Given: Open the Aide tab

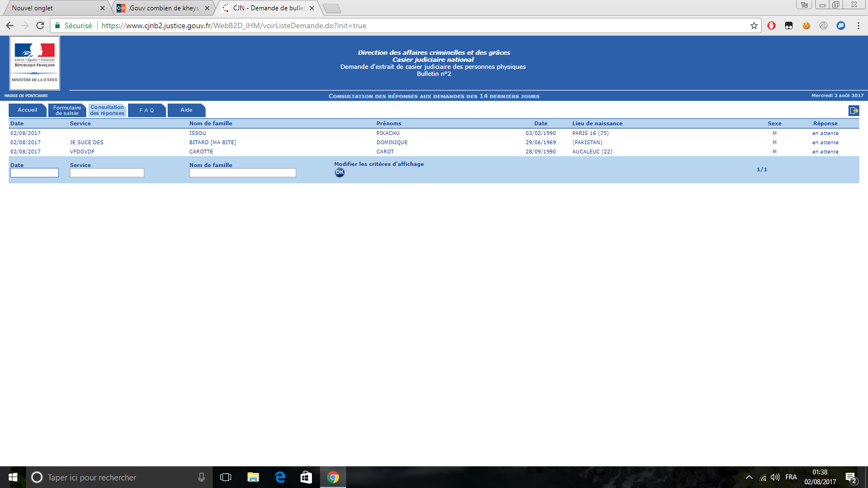Looking at the screenshot, I should point(187,110).
